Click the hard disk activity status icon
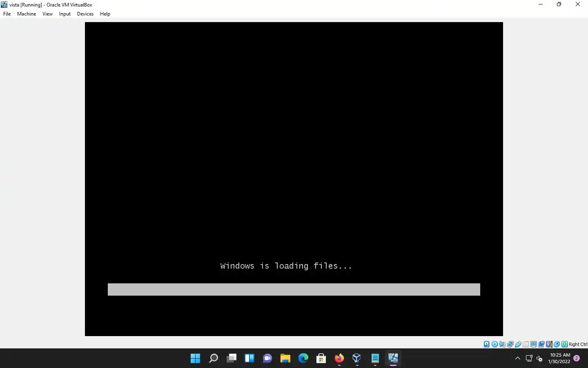This screenshot has height=368, width=588. tap(487, 344)
